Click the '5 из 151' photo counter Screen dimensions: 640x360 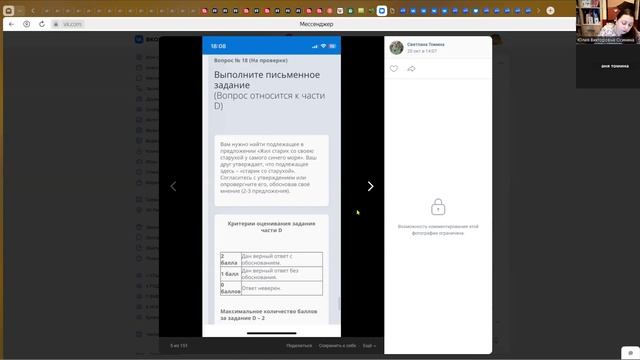click(179, 346)
